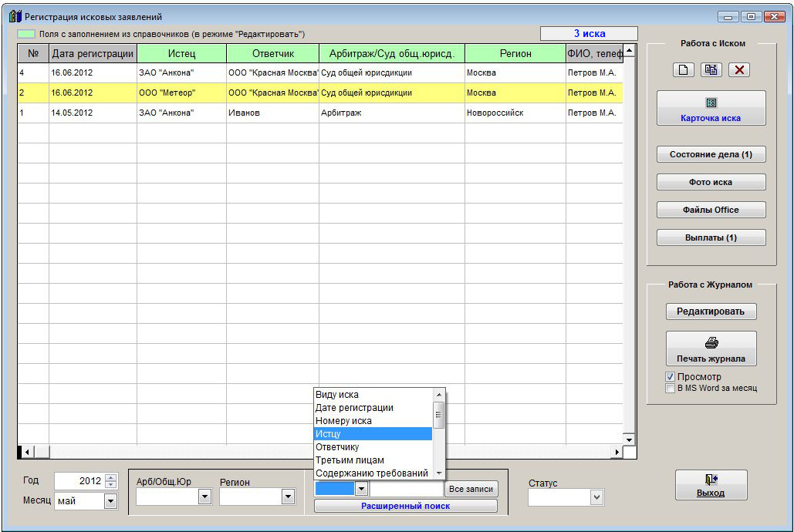Click the copy claim icon

[x=711, y=70]
